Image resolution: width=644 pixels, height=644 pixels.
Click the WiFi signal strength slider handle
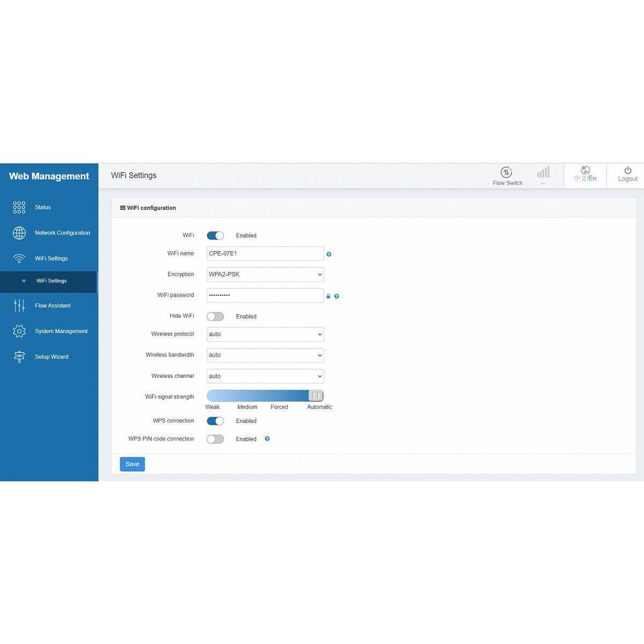click(x=316, y=396)
